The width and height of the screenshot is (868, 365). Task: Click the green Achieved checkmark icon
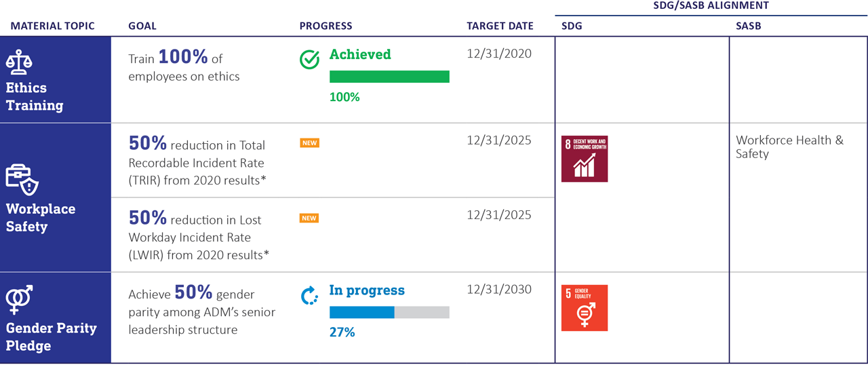click(310, 60)
